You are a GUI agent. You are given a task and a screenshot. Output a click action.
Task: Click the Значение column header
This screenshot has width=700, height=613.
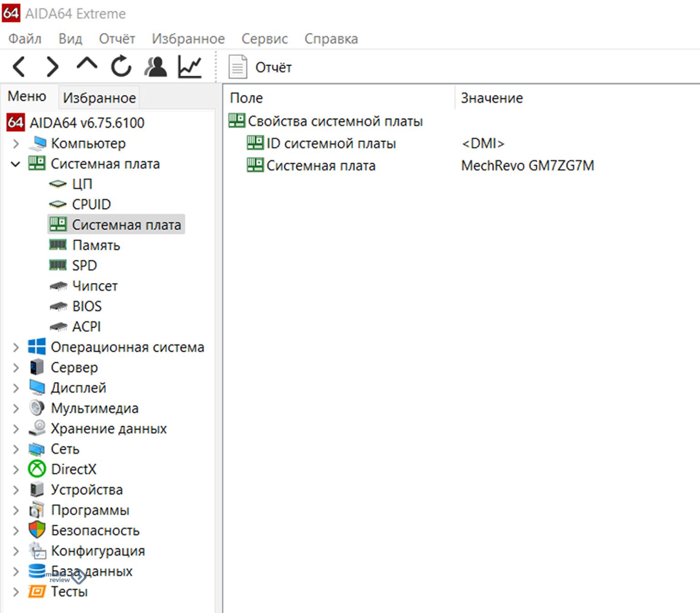click(x=492, y=98)
